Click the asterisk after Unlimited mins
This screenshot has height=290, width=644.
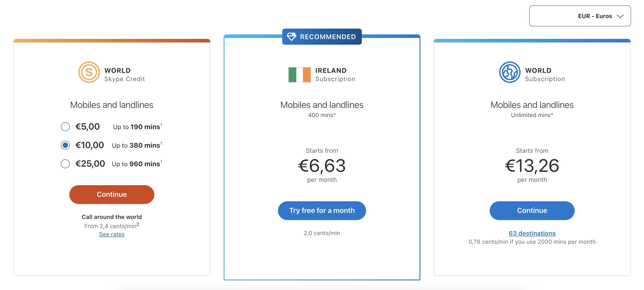(x=552, y=114)
